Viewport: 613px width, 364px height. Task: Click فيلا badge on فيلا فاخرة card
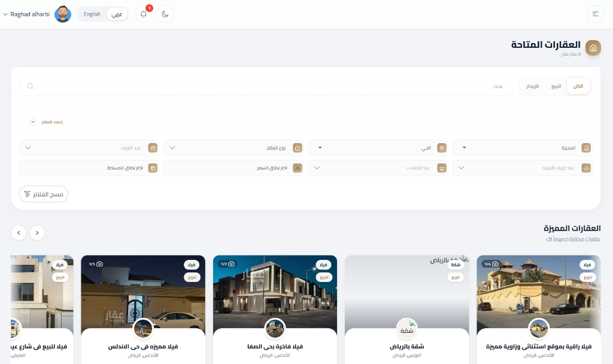tap(323, 265)
